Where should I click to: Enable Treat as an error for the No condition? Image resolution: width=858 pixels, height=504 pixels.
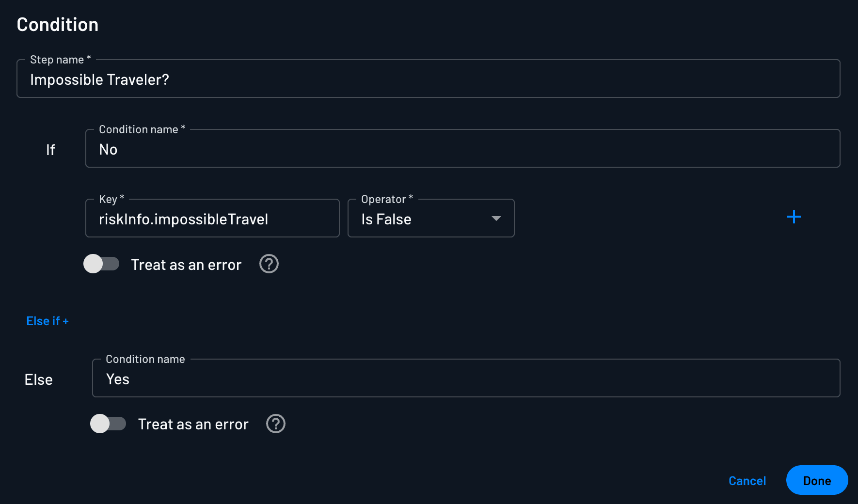(102, 264)
